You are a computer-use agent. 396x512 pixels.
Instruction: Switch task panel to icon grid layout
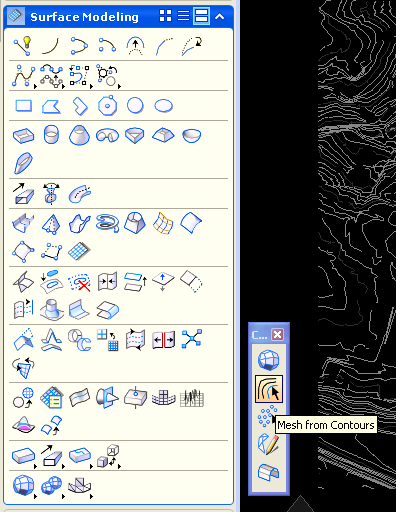tap(165, 16)
